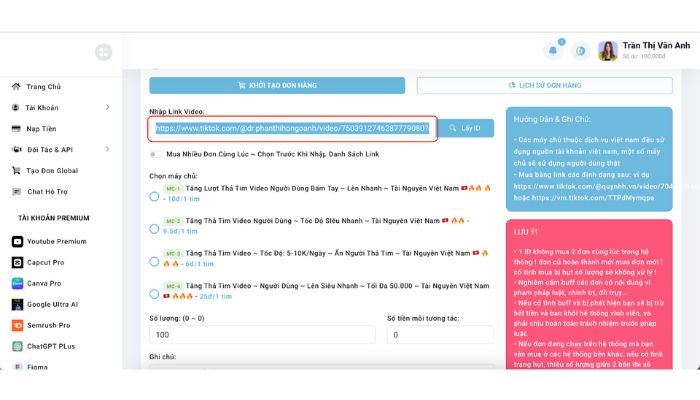Click the Chat Hỗ Trợ icon
The width and height of the screenshot is (700, 400).
coord(17,192)
